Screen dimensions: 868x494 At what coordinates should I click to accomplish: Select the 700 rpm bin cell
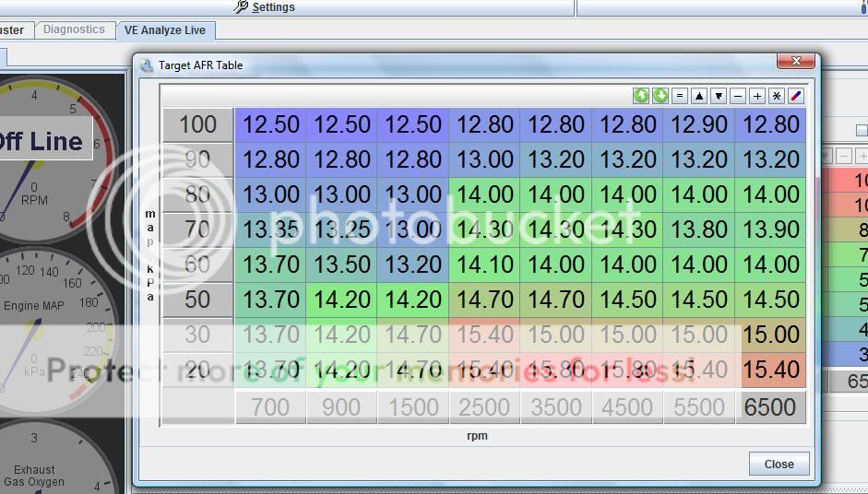coord(270,407)
